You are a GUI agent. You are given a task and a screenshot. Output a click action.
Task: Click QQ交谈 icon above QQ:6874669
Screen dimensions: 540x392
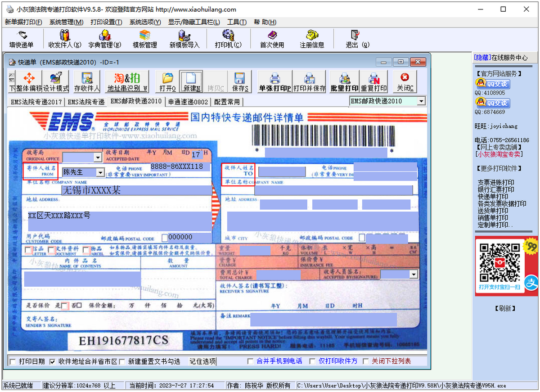[492, 103]
